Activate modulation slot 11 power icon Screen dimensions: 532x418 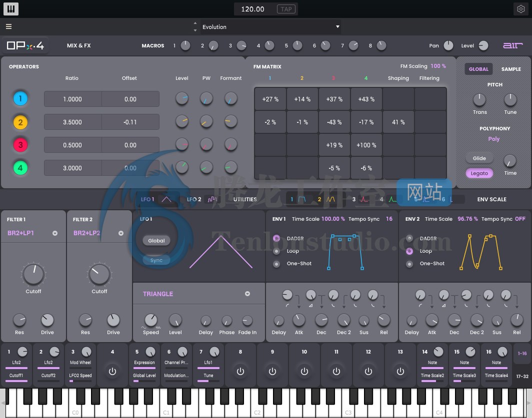pyautogui.click(x=336, y=372)
